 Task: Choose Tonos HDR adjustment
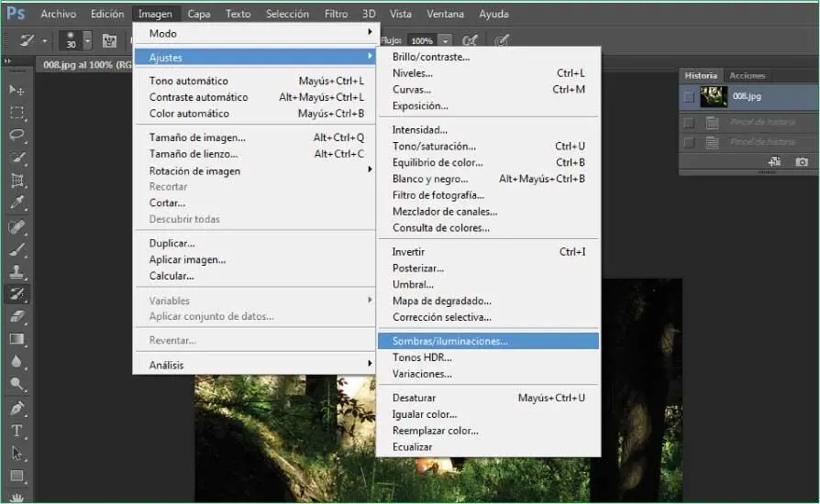[488, 357]
